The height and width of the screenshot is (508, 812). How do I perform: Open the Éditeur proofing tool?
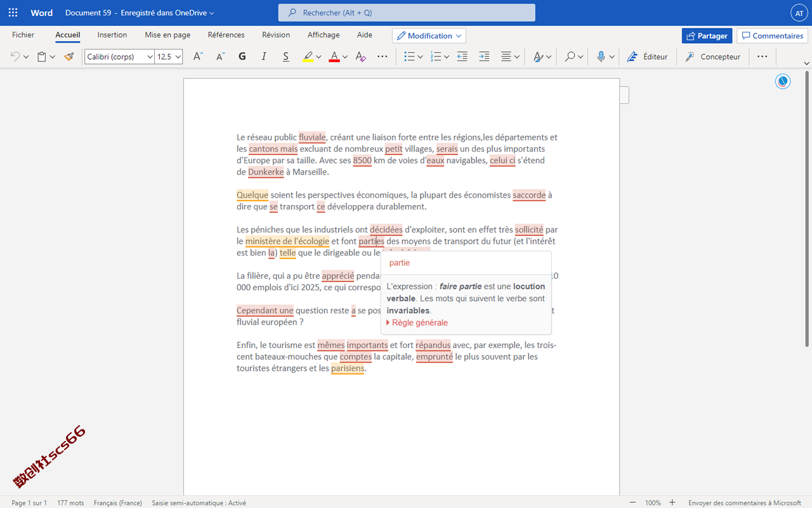(x=647, y=57)
